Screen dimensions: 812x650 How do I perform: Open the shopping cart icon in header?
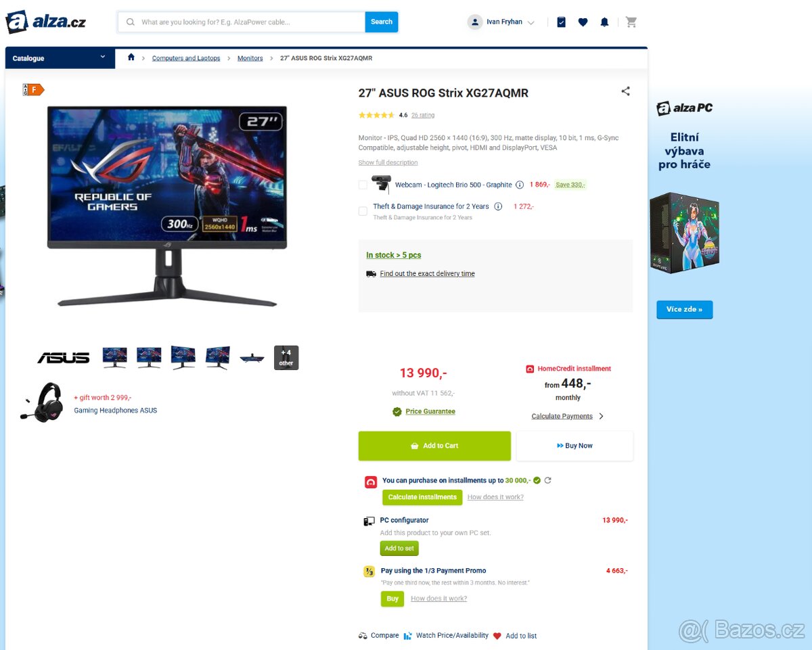631,22
